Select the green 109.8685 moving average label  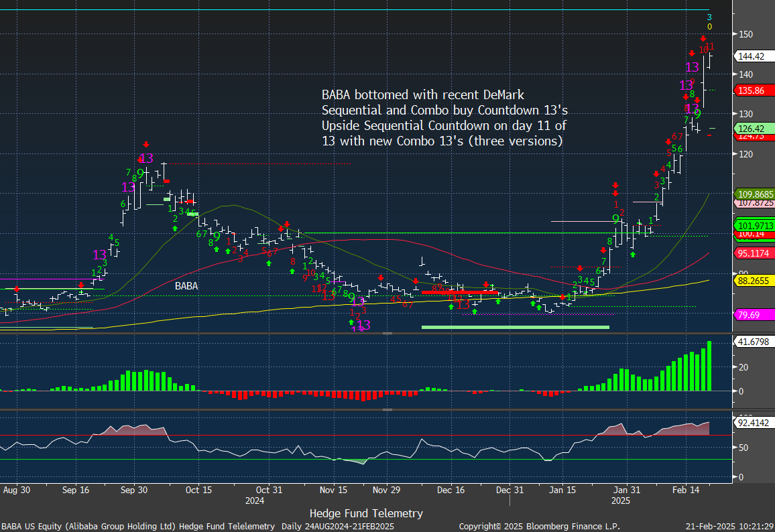754,194
